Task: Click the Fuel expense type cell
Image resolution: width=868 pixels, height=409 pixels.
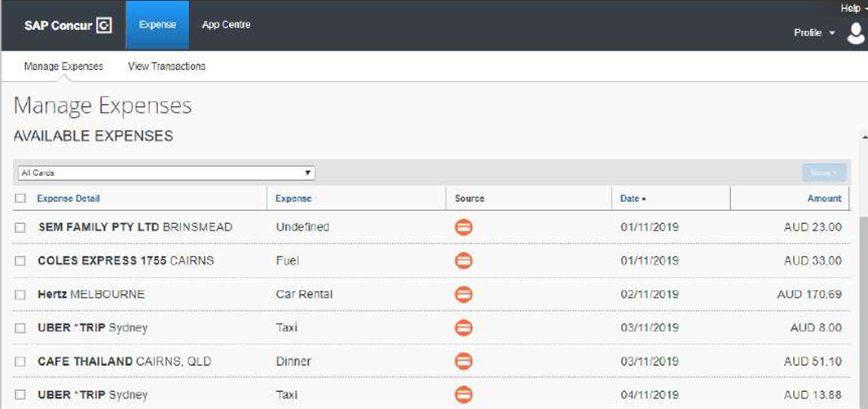Action: (x=288, y=261)
